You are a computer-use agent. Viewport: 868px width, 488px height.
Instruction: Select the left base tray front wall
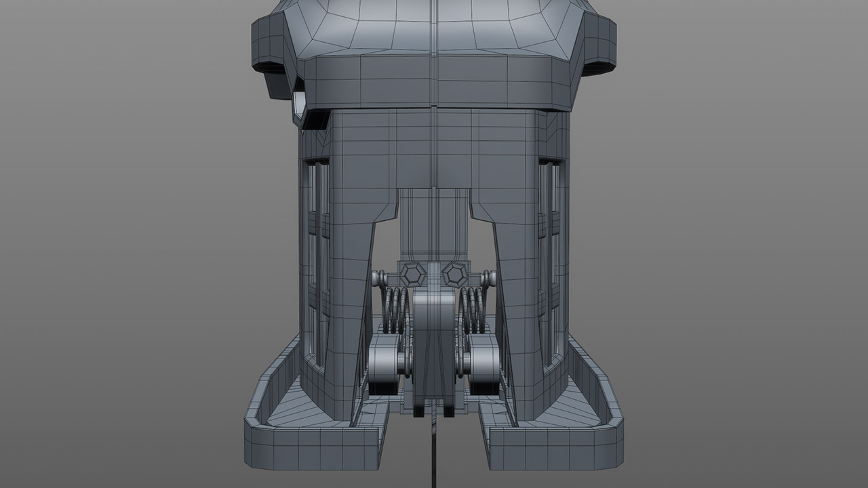312,447
